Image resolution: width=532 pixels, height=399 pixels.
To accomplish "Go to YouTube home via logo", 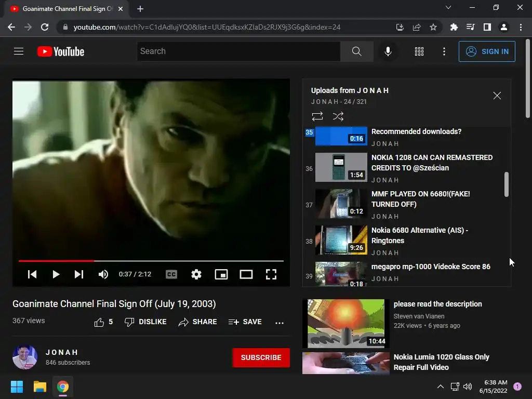I will tap(61, 51).
